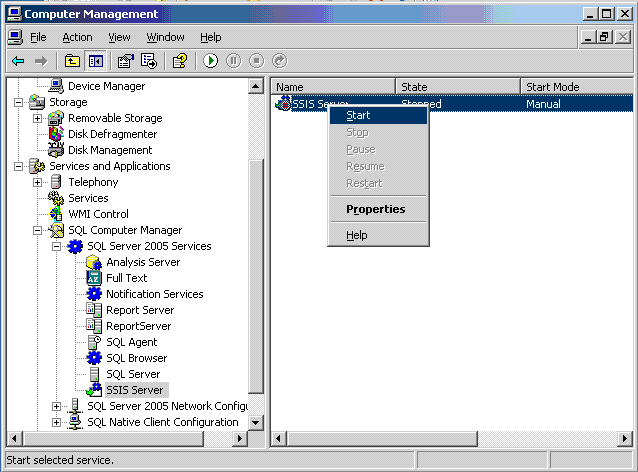Image resolution: width=638 pixels, height=472 pixels.
Task: Choose Start in the context menu
Action: 378,116
